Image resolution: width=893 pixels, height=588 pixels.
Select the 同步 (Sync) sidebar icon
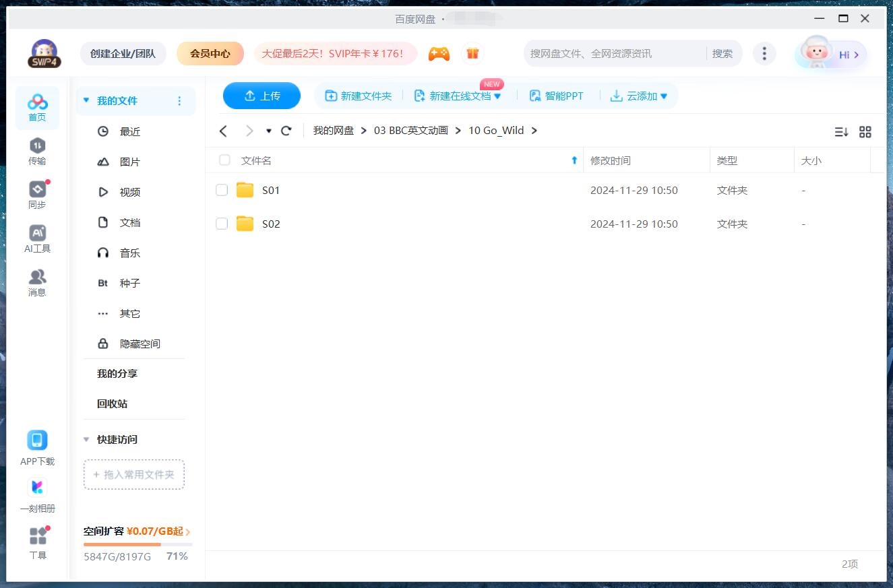(37, 193)
